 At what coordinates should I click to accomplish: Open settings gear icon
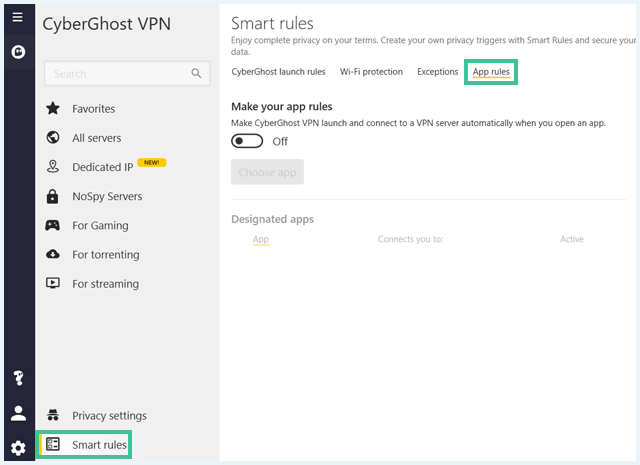[x=18, y=448]
